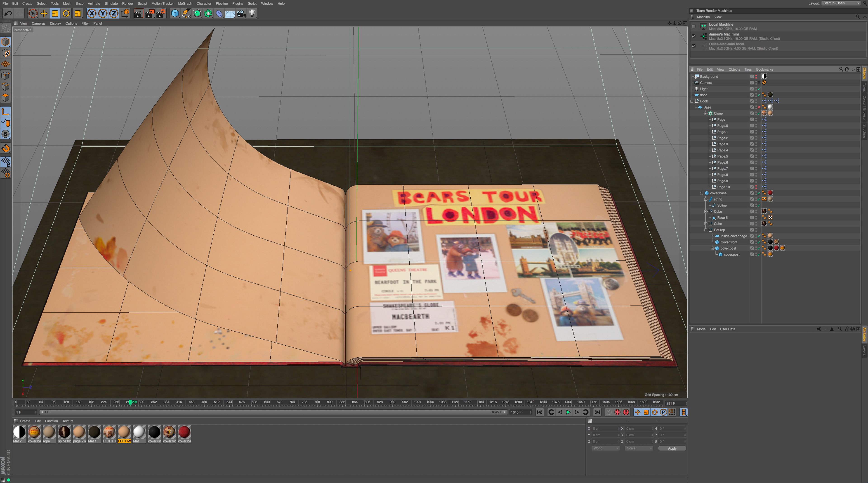Click the Camera object icon in toolbar
The image size is (868, 483).
click(241, 14)
